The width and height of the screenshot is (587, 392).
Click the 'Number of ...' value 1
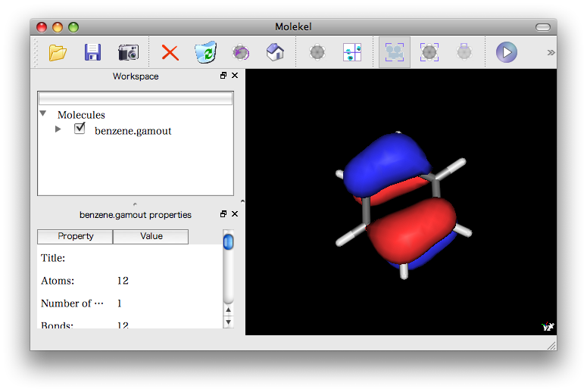(x=120, y=303)
